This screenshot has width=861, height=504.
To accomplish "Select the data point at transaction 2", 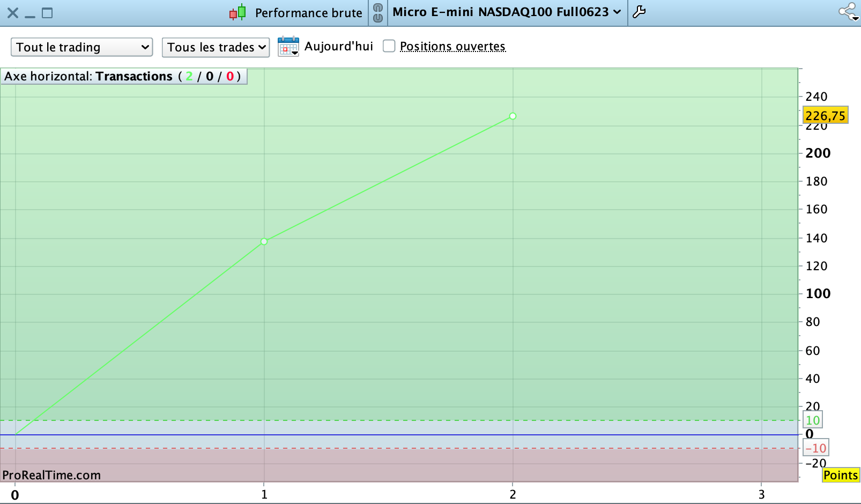I will [513, 116].
